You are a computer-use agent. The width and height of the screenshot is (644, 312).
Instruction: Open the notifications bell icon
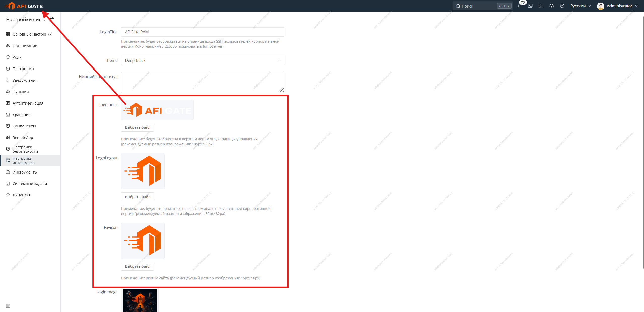pyautogui.click(x=520, y=6)
